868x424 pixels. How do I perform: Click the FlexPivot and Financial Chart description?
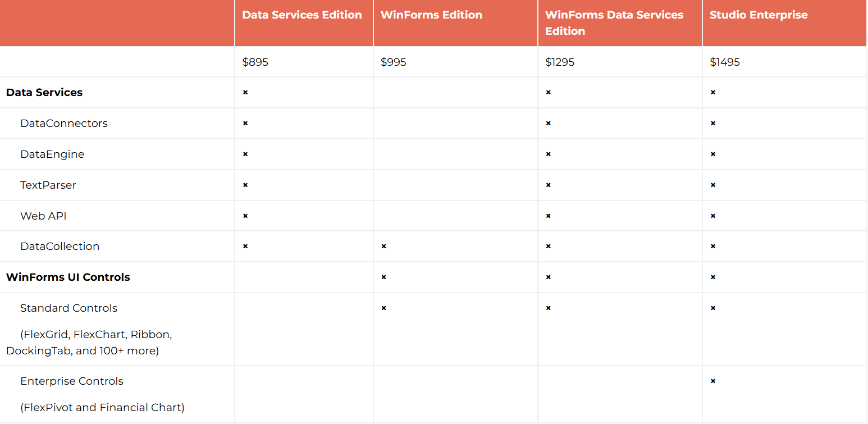[102, 408]
